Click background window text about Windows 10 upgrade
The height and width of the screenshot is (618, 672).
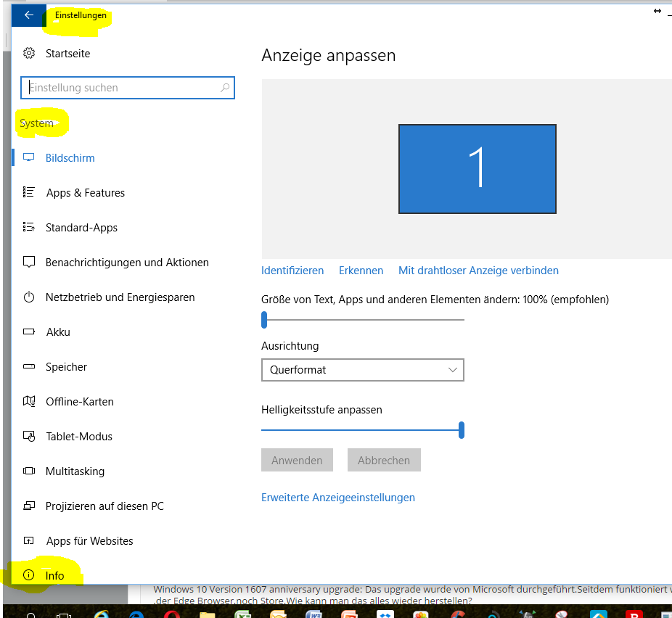click(411, 595)
